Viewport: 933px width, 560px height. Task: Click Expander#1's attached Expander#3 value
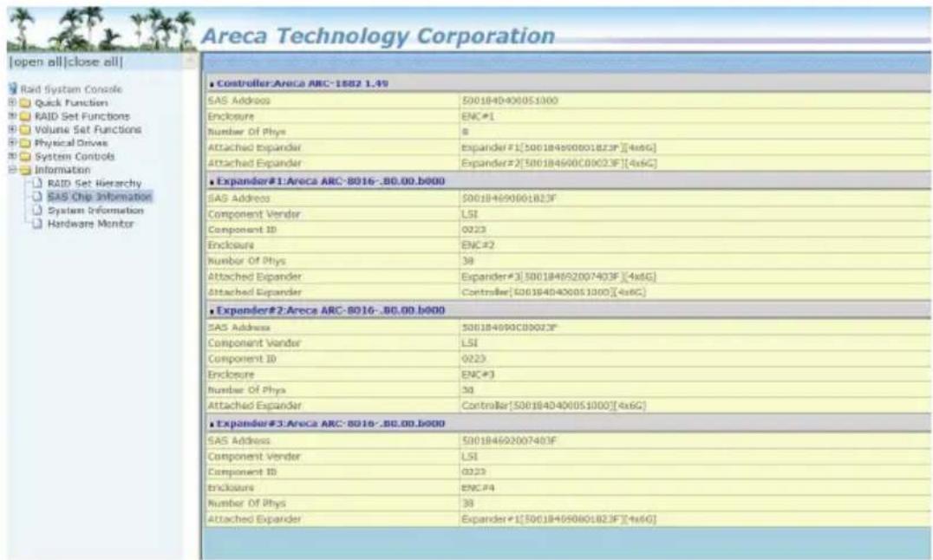click(x=558, y=277)
